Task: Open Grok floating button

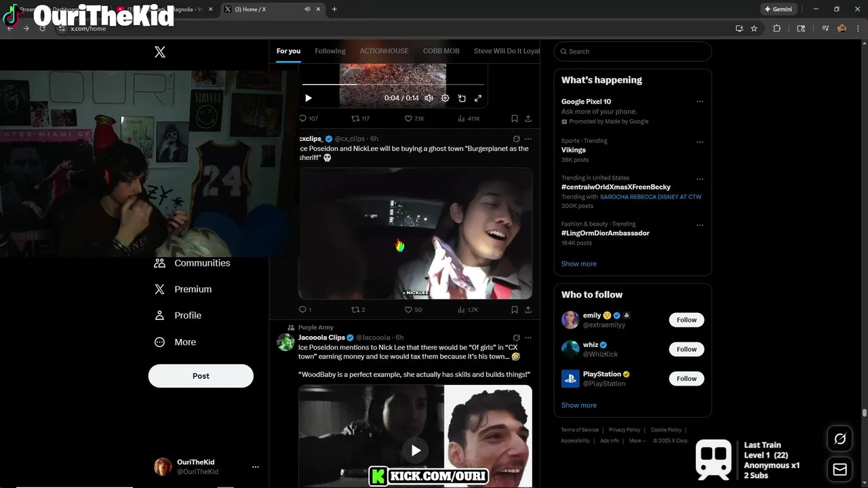Action: click(840, 439)
